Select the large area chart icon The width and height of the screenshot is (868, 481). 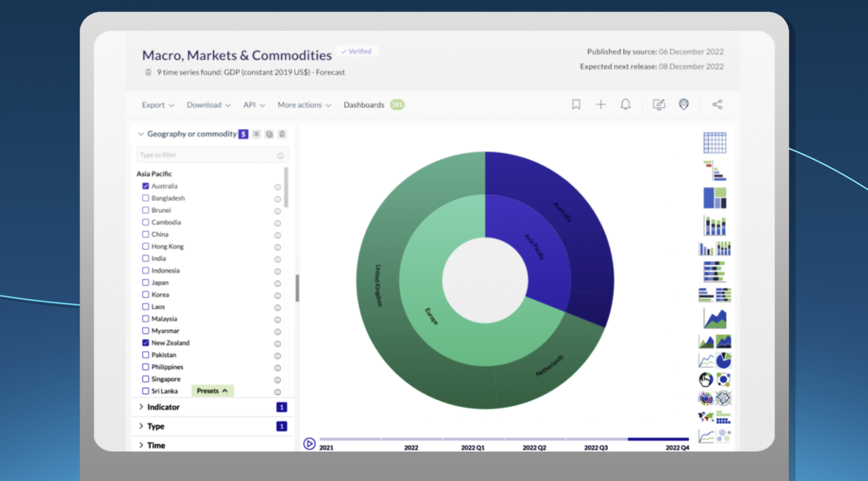click(714, 318)
